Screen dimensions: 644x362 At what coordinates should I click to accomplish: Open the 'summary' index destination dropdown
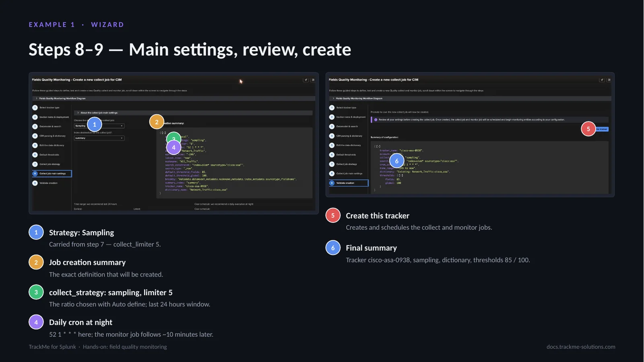coord(99,138)
